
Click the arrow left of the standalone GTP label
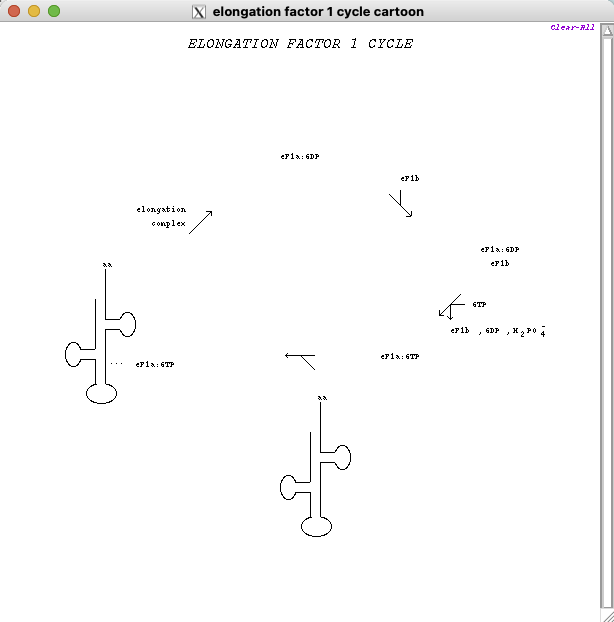coord(450,306)
